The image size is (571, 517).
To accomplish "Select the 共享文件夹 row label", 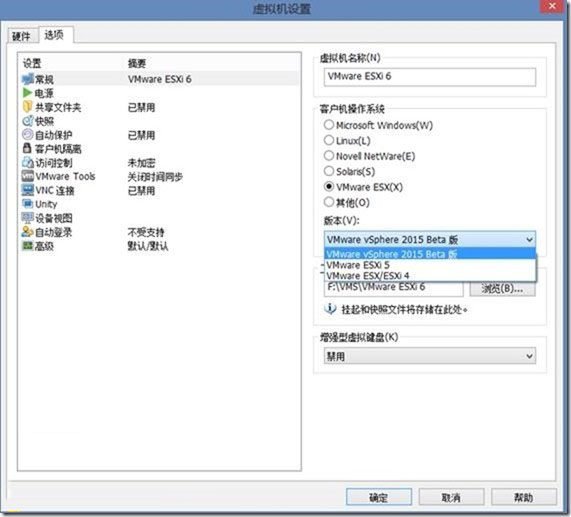I will (x=58, y=107).
